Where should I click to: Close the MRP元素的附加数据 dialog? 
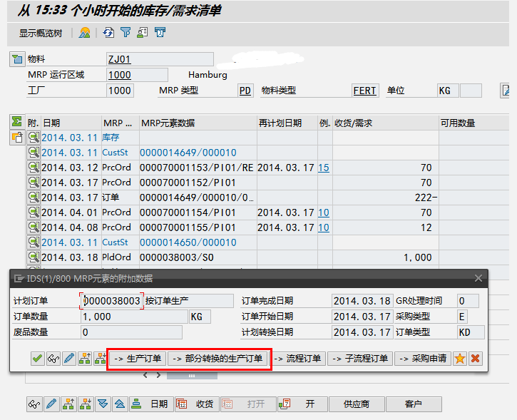point(478,278)
